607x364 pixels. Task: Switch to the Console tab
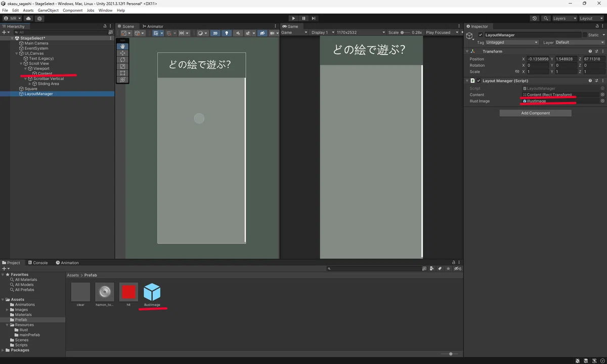click(x=38, y=263)
